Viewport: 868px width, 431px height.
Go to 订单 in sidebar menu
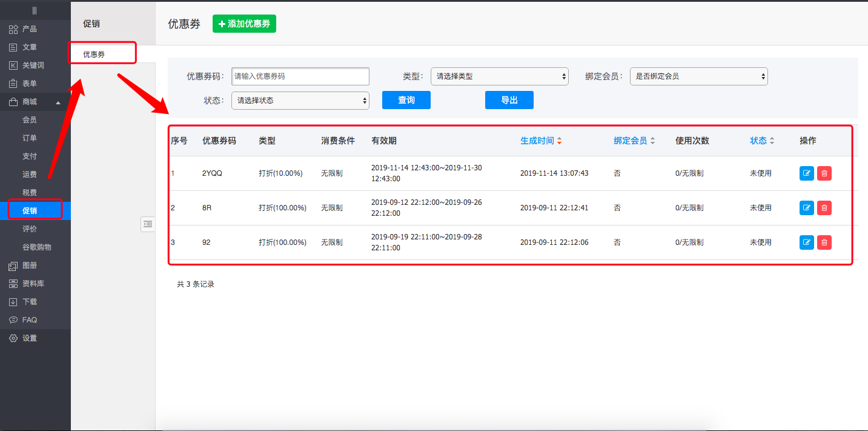[30, 138]
